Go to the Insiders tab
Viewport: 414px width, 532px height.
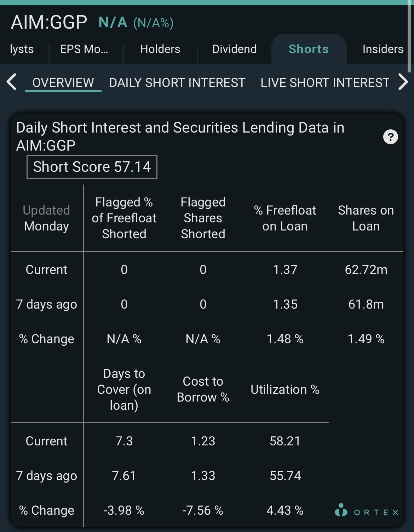pyautogui.click(x=383, y=49)
